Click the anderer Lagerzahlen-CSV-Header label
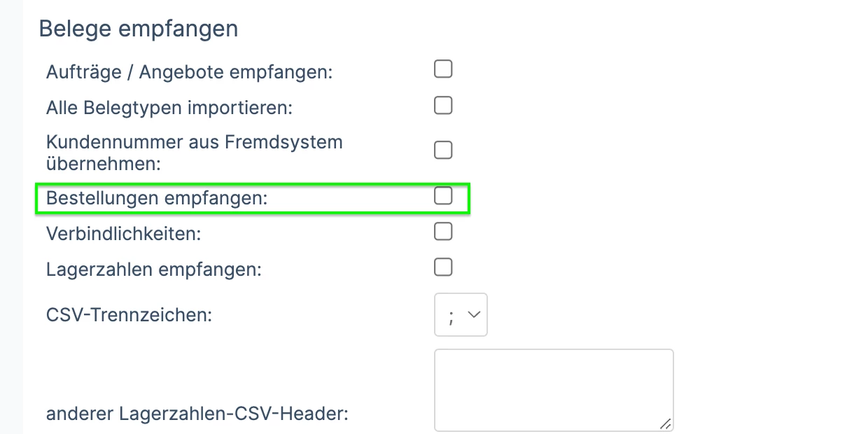 point(197,414)
